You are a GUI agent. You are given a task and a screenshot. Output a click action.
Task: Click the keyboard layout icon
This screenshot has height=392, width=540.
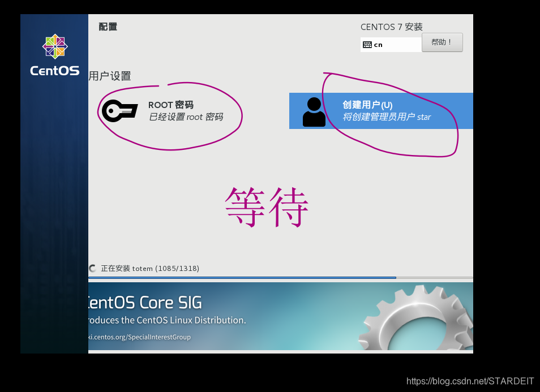(367, 45)
